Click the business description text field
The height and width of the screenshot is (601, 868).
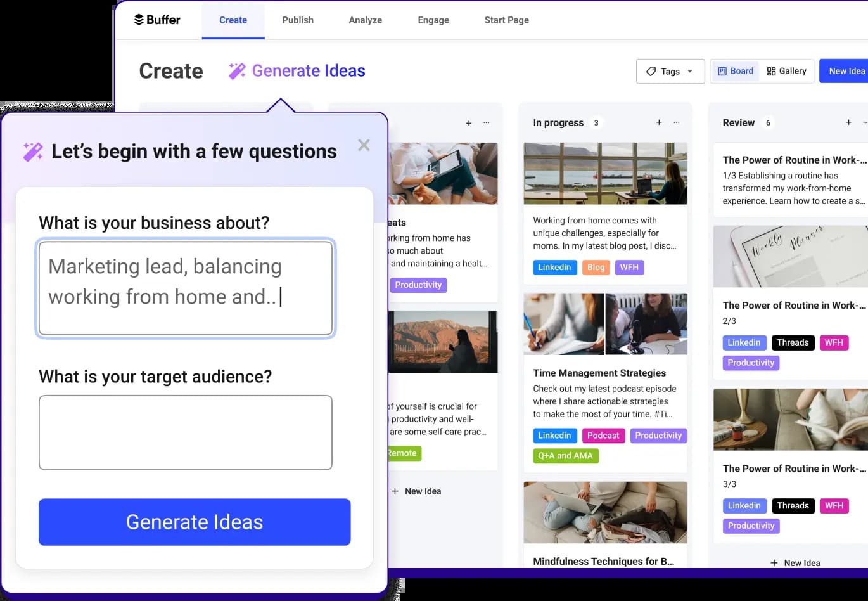(186, 288)
